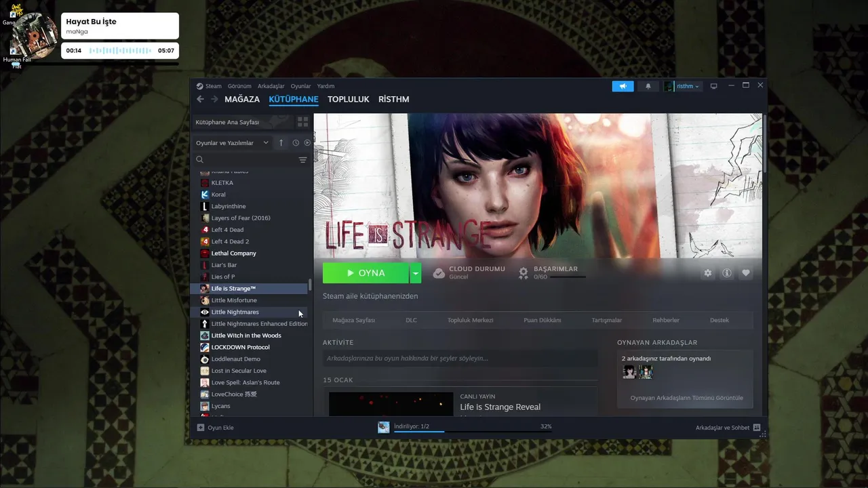Open advanced filter options icon
Viewport: 868px width, 488px height.
(303, 160)
